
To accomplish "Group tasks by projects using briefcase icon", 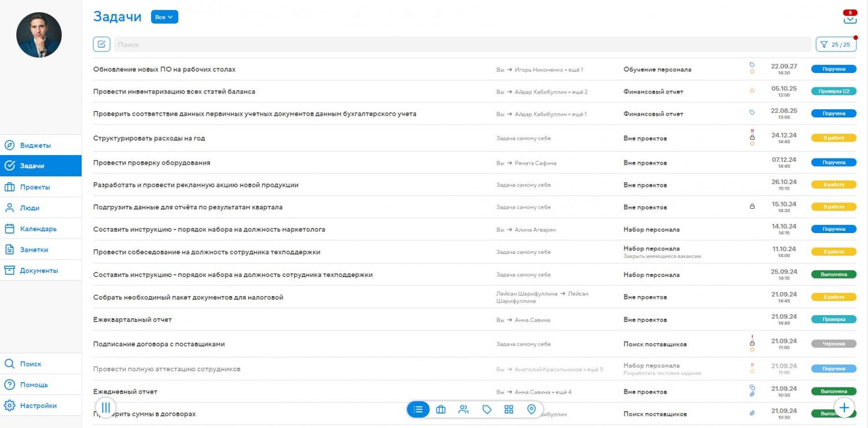I will pos(441,409).
